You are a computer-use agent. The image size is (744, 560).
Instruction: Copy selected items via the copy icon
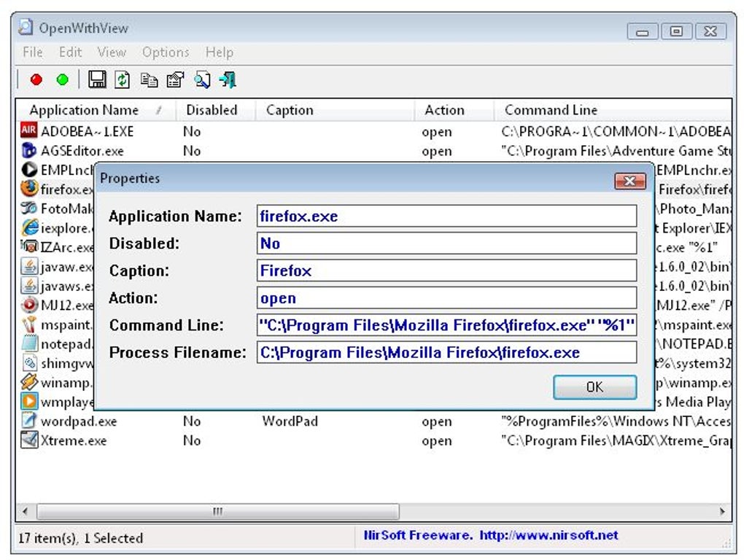[149, 79]
